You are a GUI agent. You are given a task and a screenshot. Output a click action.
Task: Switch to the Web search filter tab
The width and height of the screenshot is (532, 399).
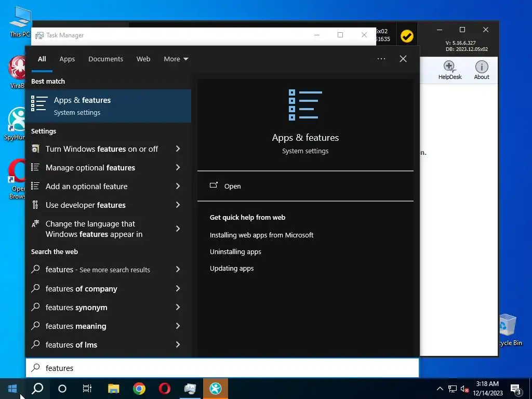[143, 59]
